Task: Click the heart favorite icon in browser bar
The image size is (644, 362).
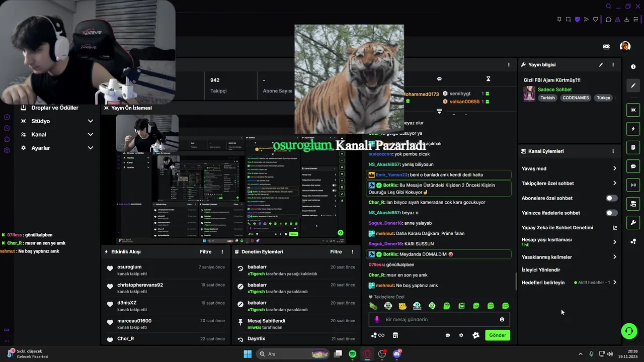Action: point(596,20)
